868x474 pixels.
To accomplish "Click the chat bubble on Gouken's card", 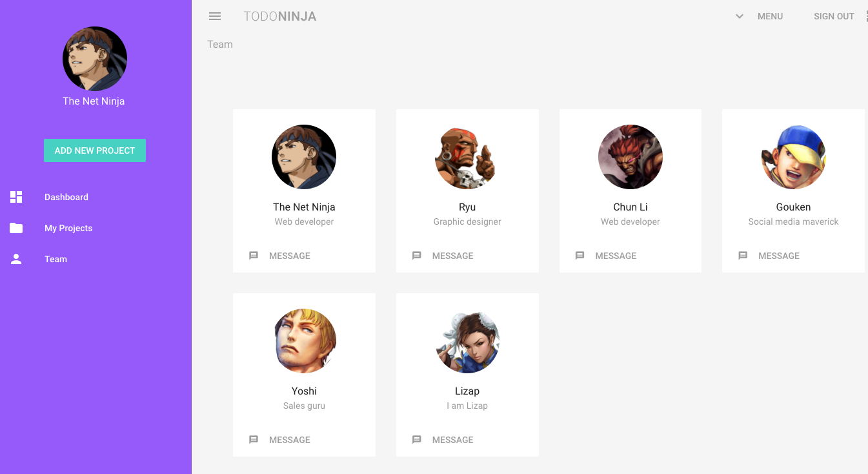I will (x=743, y=255).
